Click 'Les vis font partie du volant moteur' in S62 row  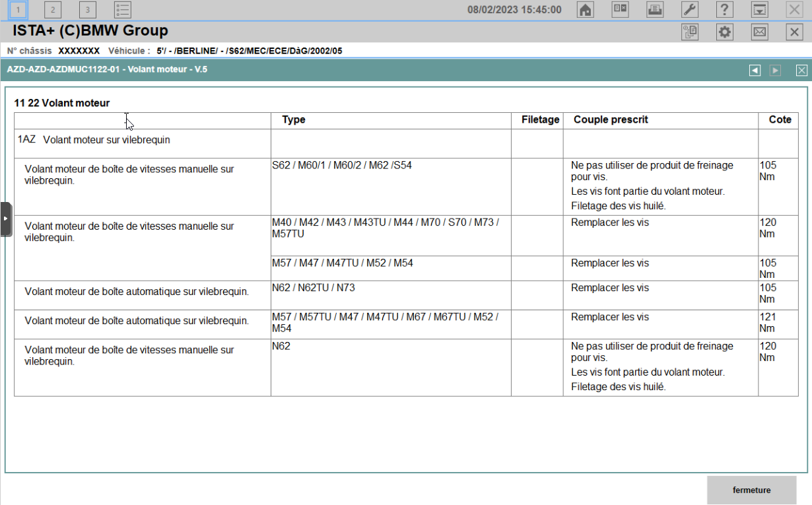[x=648, y=191]
